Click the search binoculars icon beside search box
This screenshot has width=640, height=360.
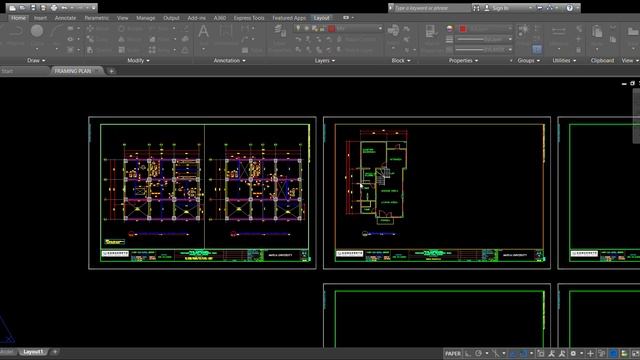(476, 8)
